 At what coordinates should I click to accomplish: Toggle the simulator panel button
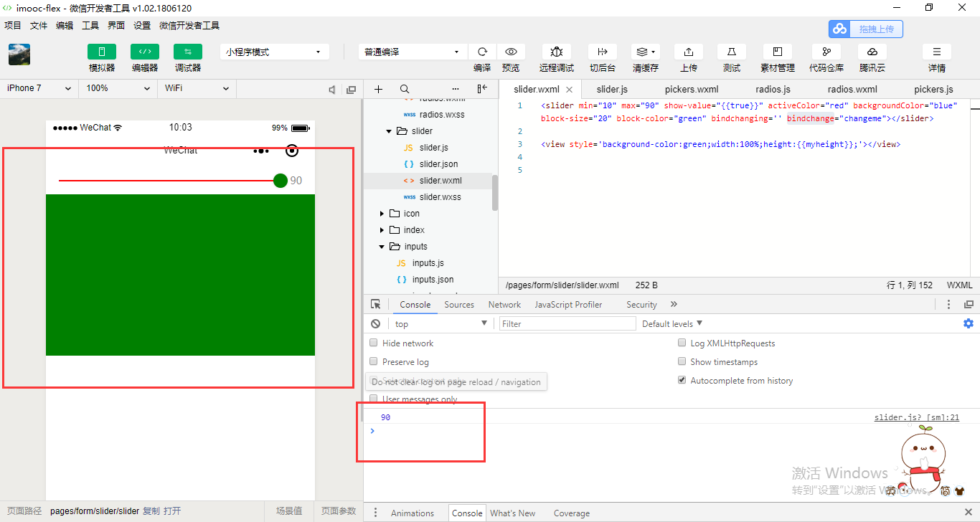coord(102,52)
